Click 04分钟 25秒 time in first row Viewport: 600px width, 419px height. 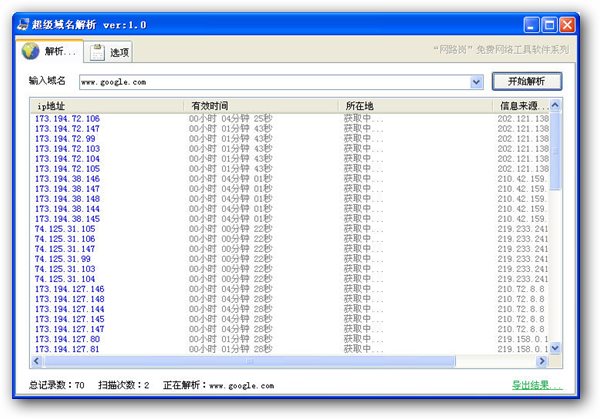[247, 119]
